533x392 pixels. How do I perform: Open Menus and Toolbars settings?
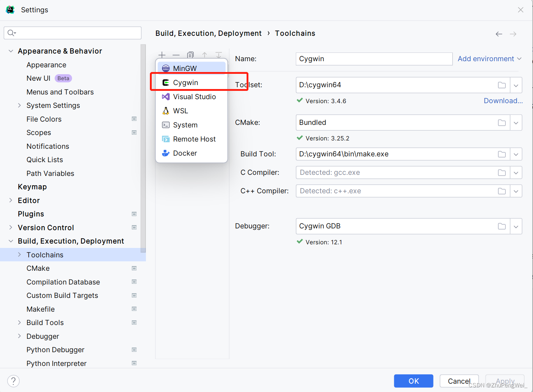click(60, 92)
